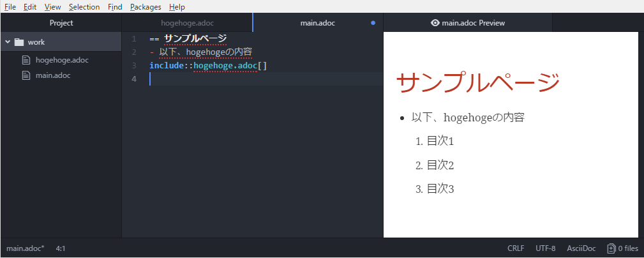
Task: Select the main.adoc editor tab
Action: click(318, 23)
